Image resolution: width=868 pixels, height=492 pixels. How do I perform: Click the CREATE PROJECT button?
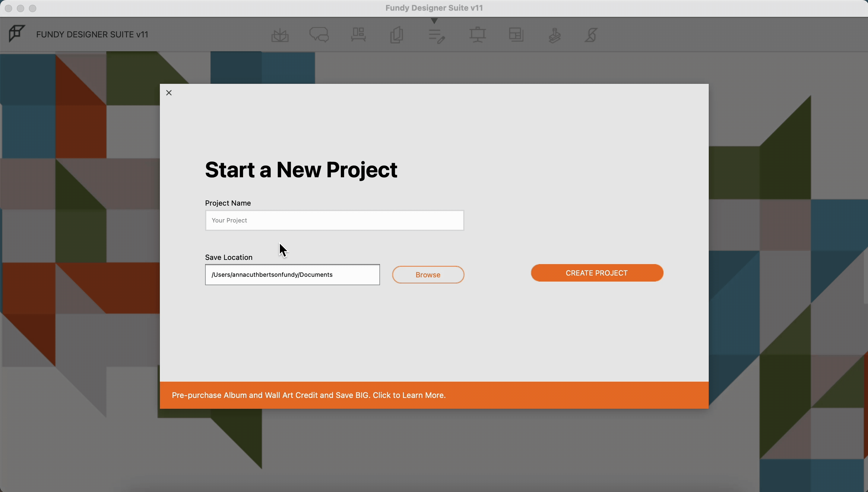597,273
